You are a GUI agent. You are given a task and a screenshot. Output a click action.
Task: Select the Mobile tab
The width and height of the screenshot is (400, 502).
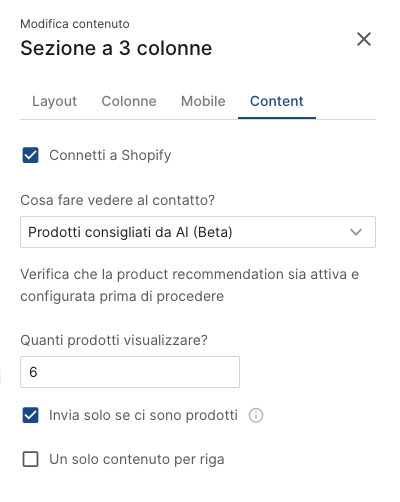[x=203, y=101]
